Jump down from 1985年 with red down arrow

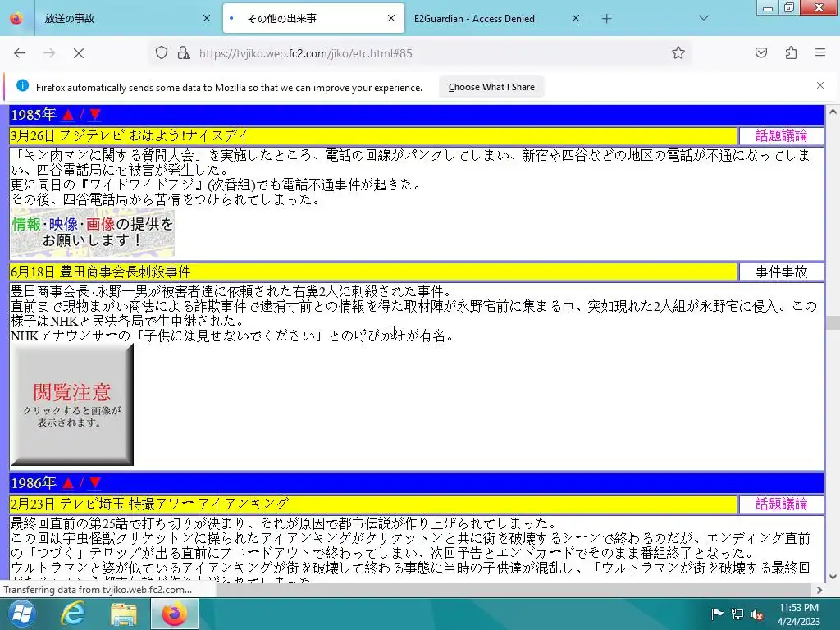95,115
